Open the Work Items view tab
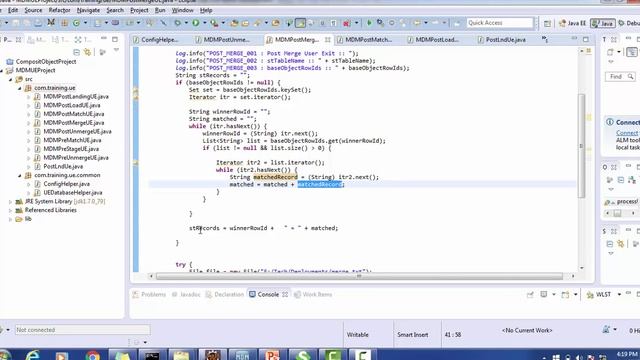640x360 pixels. [313, 295]
